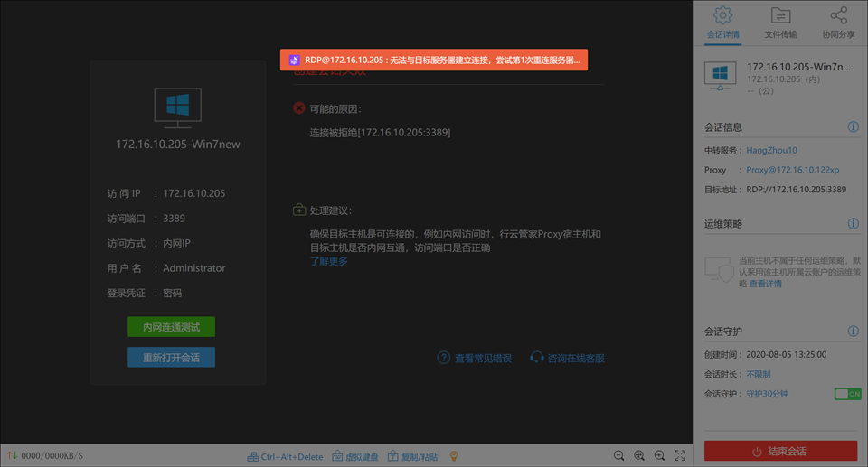Click the info icon beside 运维策略
This screenshot has width=868, height=467.
pyautogui.click(x=853, y=223)
